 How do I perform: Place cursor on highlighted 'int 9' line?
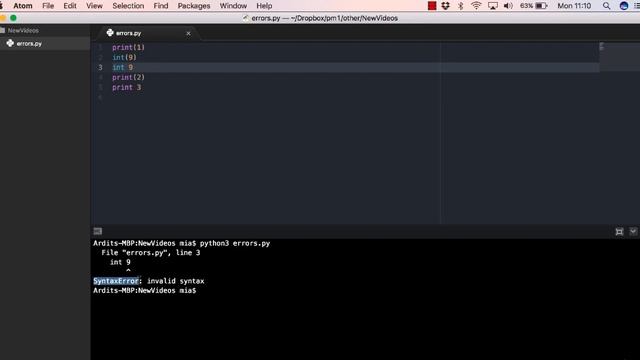point(122,67)
